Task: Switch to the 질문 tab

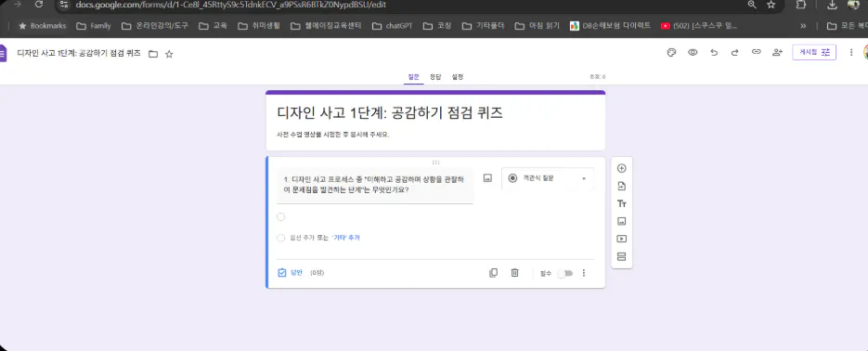Action: (413, 77)
